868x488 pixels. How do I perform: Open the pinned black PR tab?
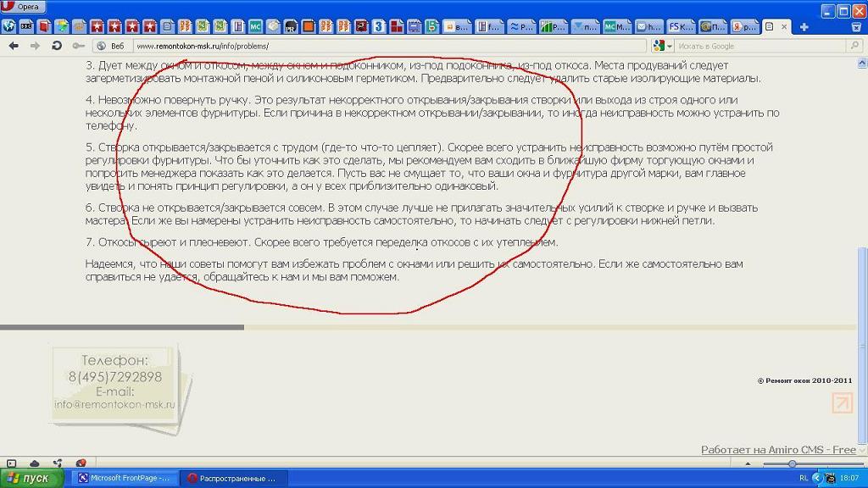click(x=291, y=26)
